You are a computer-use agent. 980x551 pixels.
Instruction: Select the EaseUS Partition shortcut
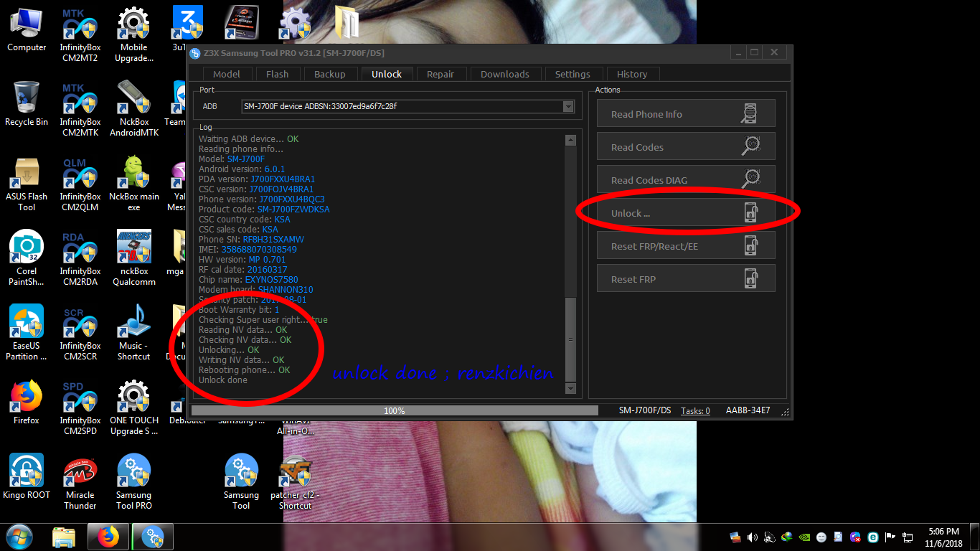coord(27,332)
